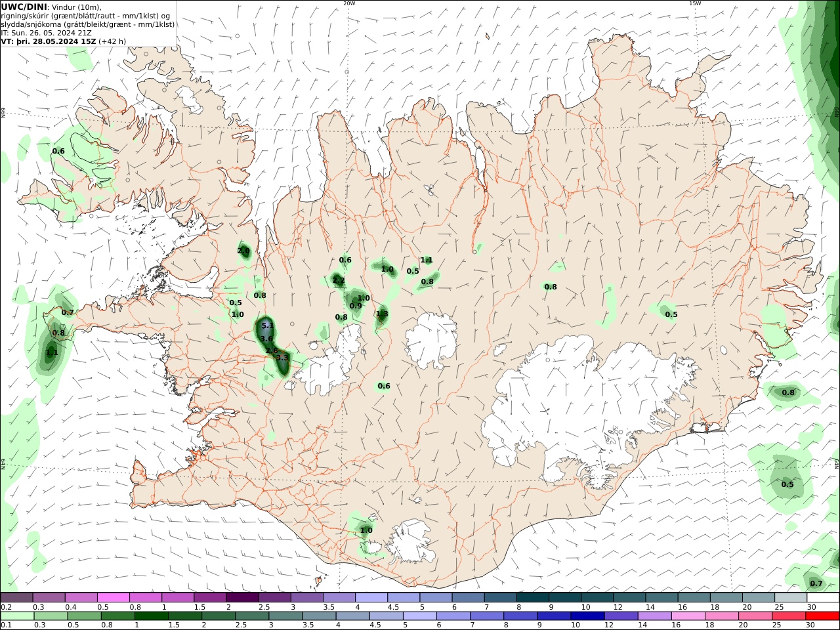Click the 1.3 precipitation value label

[x=382, y=314]
